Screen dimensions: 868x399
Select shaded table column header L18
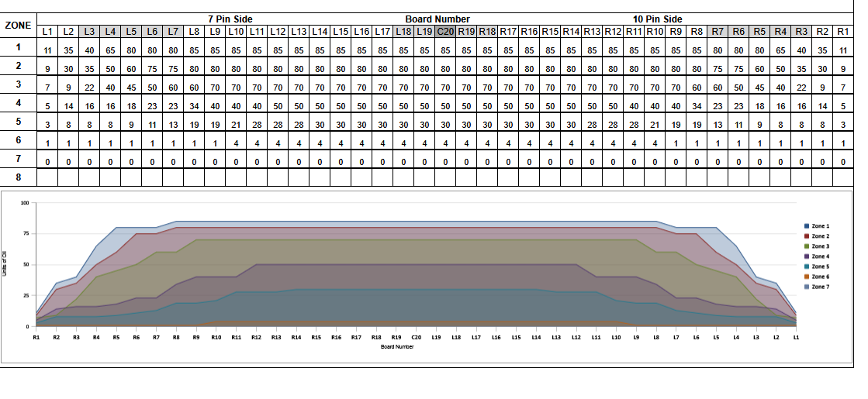coord(403,32)
